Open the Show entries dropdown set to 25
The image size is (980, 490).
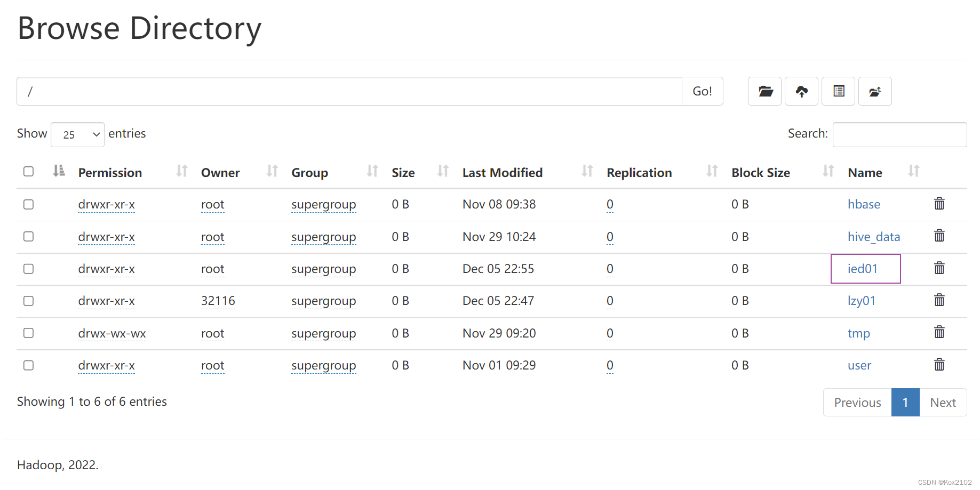77,134
